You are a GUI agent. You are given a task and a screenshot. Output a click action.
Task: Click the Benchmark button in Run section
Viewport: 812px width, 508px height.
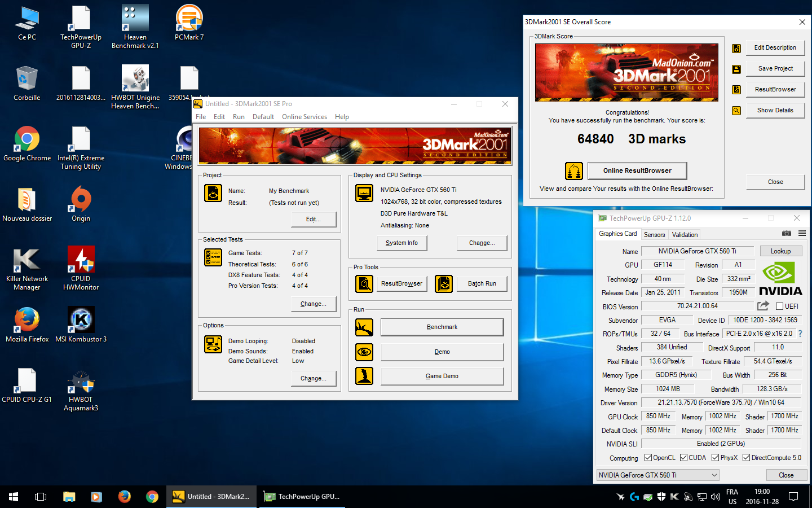tap(442, 327)
